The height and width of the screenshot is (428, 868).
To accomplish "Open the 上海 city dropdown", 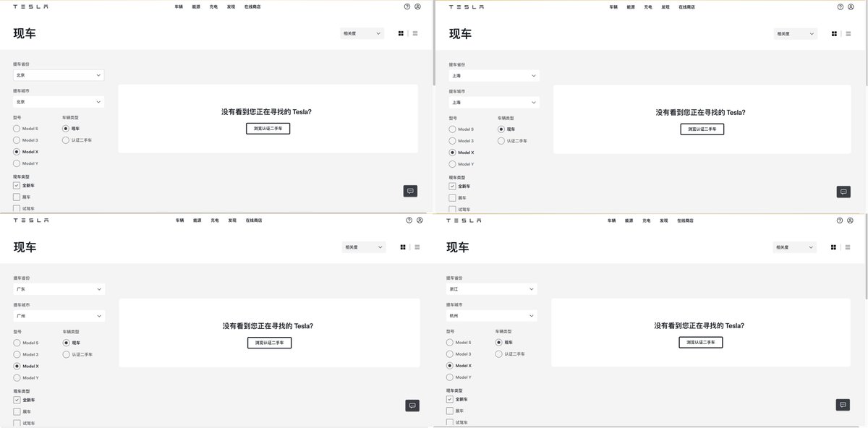I will pyautogui.click(x=494, y=102).
